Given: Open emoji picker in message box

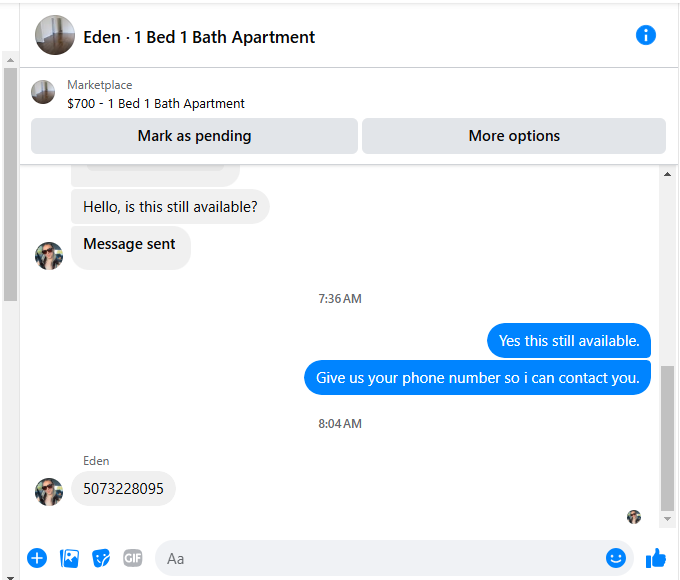Looking at the screenshot, I should pos(615,558).
